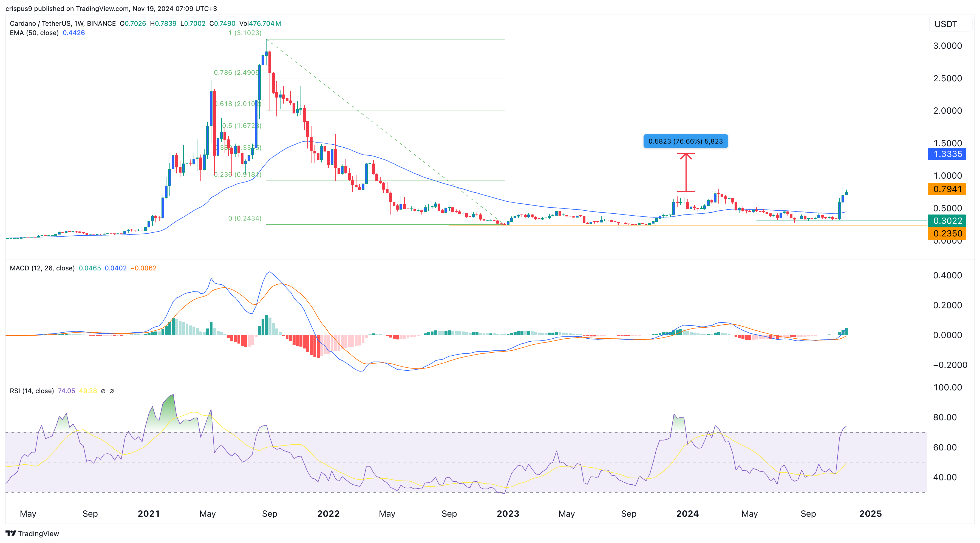Click the 2024 label on time axis
Viewport: 980px width, 543px height.
[687, 514]
